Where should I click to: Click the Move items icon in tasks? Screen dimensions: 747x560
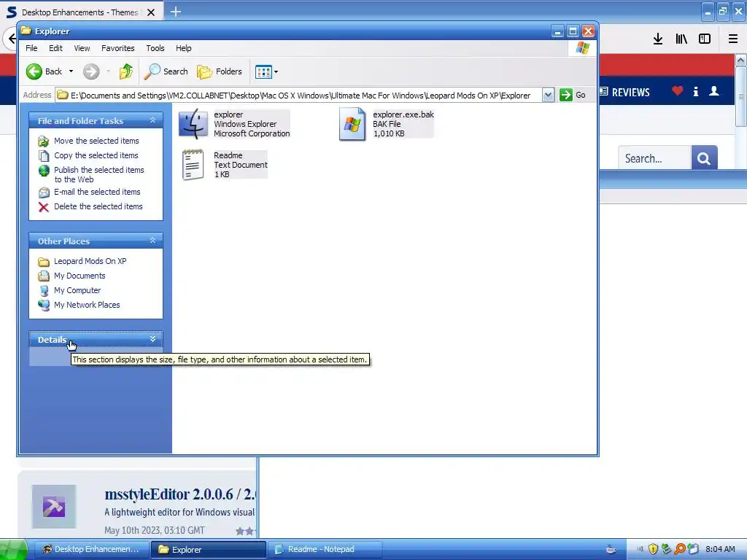[43, 141]
